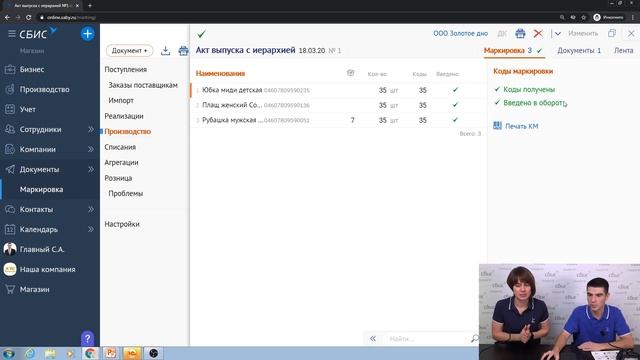Open PowerPoint from the taskbar
Screen dimensions: 640x360
pos(111,353)
